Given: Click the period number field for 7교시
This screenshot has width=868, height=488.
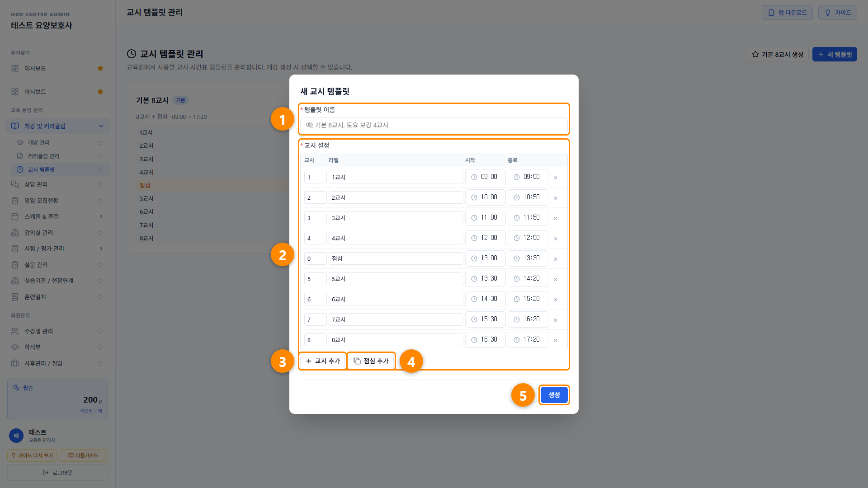Looking at the screenshot, I should pos(315,319).
